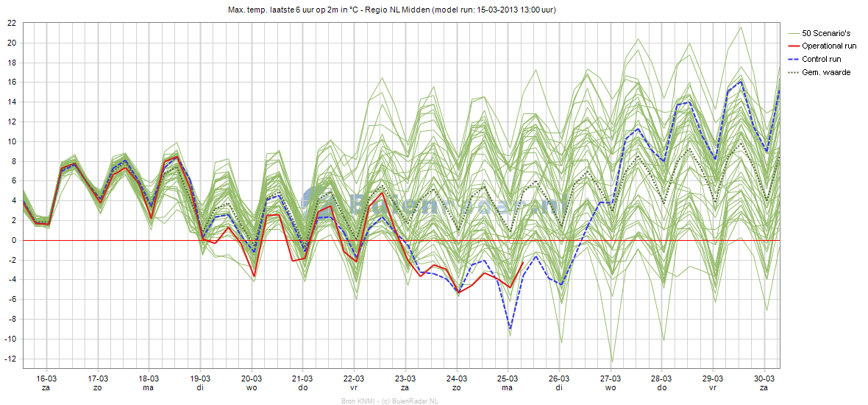Click the '22-03 vr' date label
The height and width of the screenshot is (405, 868).
355,383
